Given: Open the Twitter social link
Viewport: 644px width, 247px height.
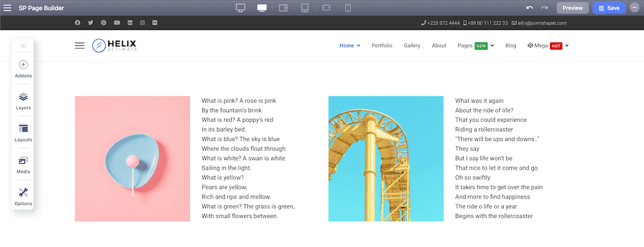Looking at the screenshot, I should click(90, 23).
